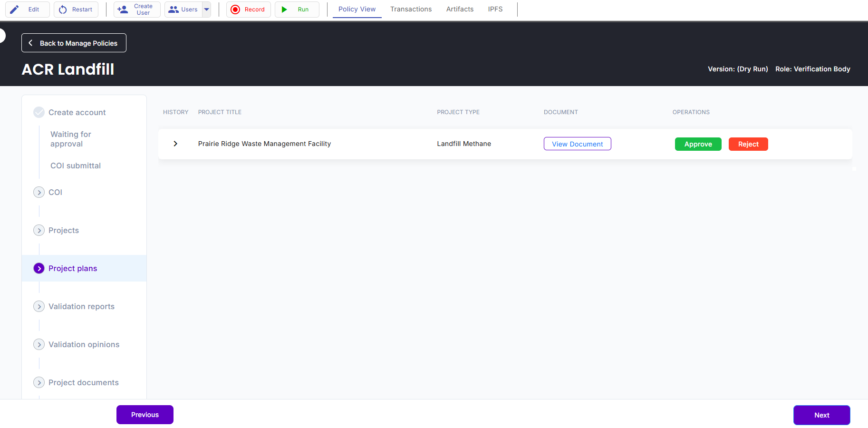Viewport: 868px width, 428px height.
Task: Expand the Validation reports step
Action: pos(39,306)
